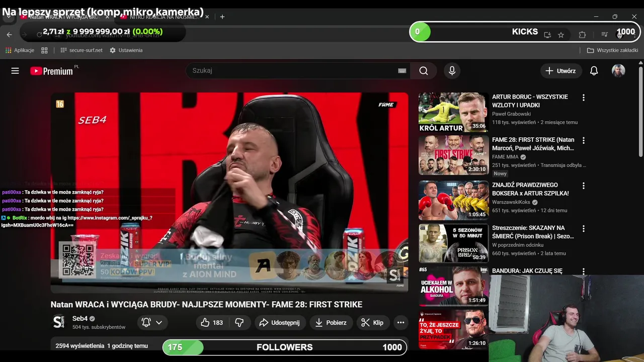Click the search magnifier button
The height and width of the screenshot is (362, 644).
(x=424, y=71)
